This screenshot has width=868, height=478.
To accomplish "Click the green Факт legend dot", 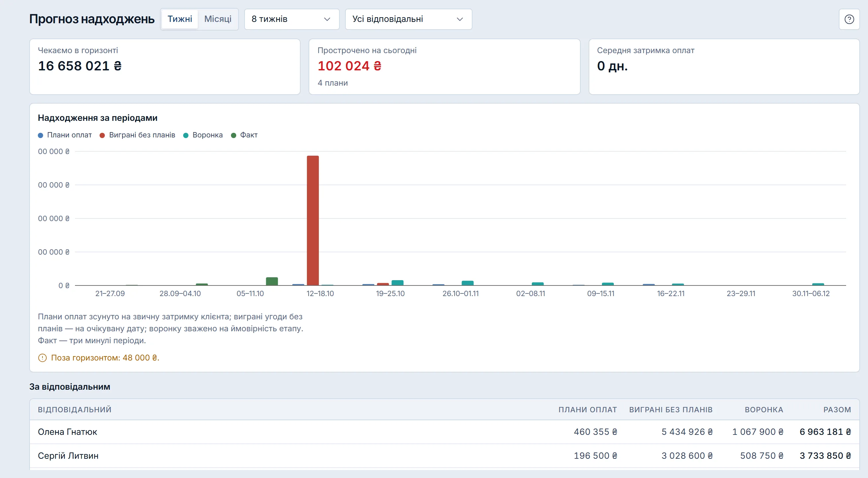I will coord(234,135).
